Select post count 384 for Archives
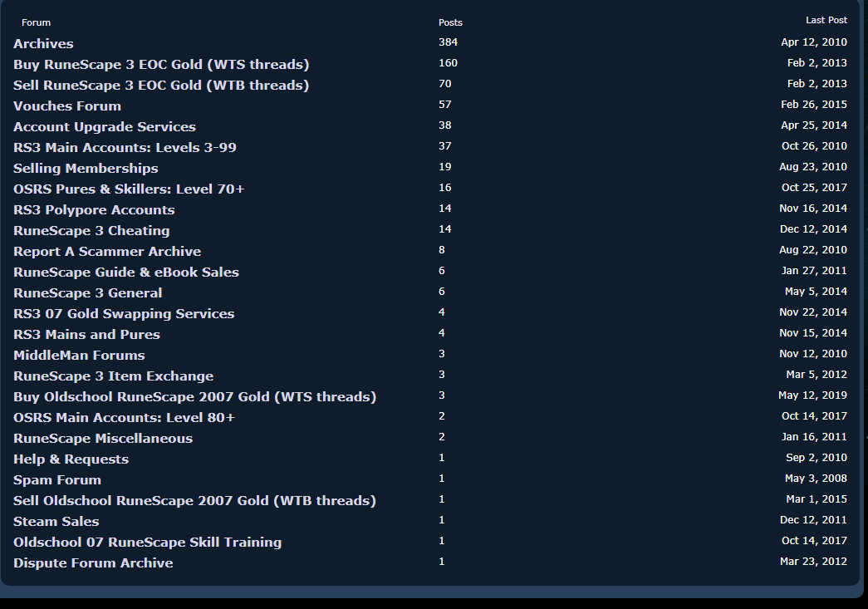 click(x=449, y=42)
